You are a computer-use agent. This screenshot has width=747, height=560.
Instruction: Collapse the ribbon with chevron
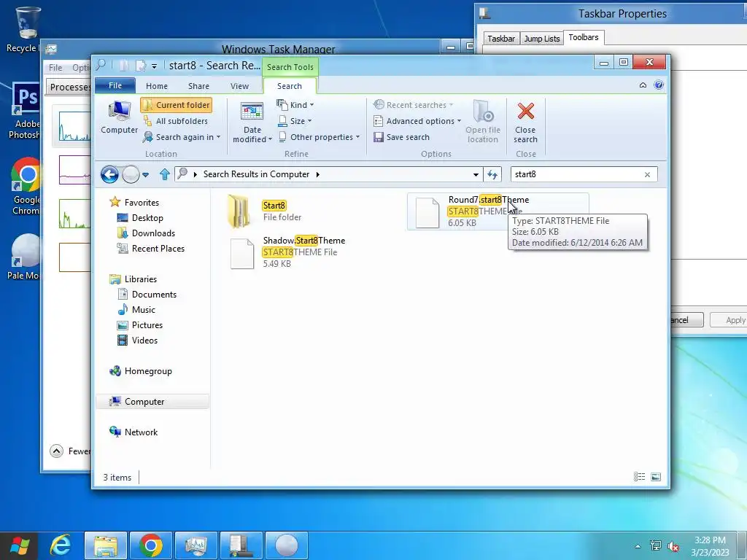point(643,85)
